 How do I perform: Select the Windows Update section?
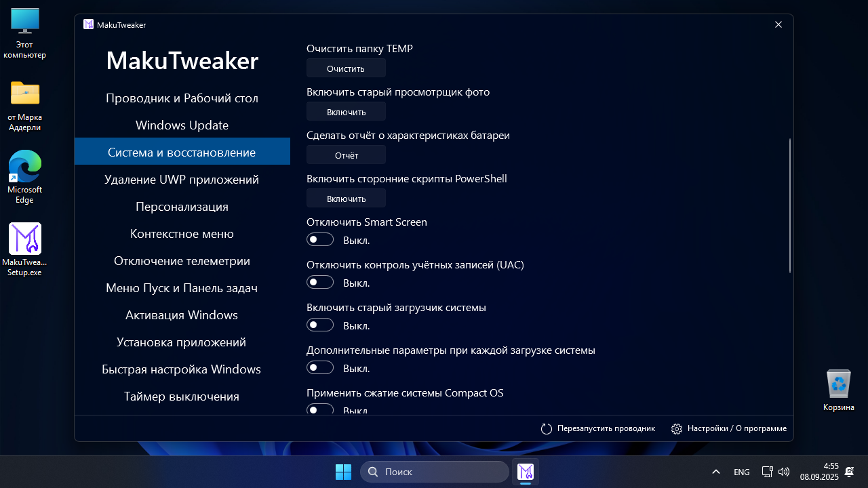[x=182, y=125]
